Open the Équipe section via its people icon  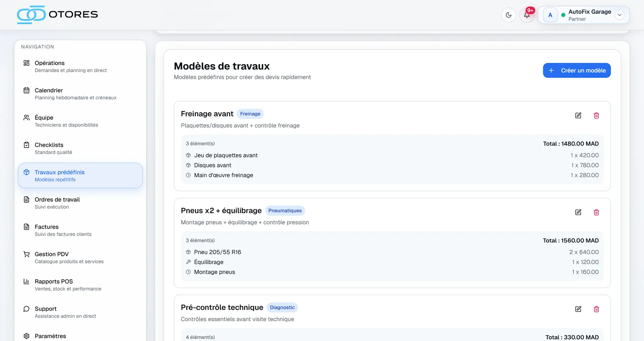[x=26, y=117]
